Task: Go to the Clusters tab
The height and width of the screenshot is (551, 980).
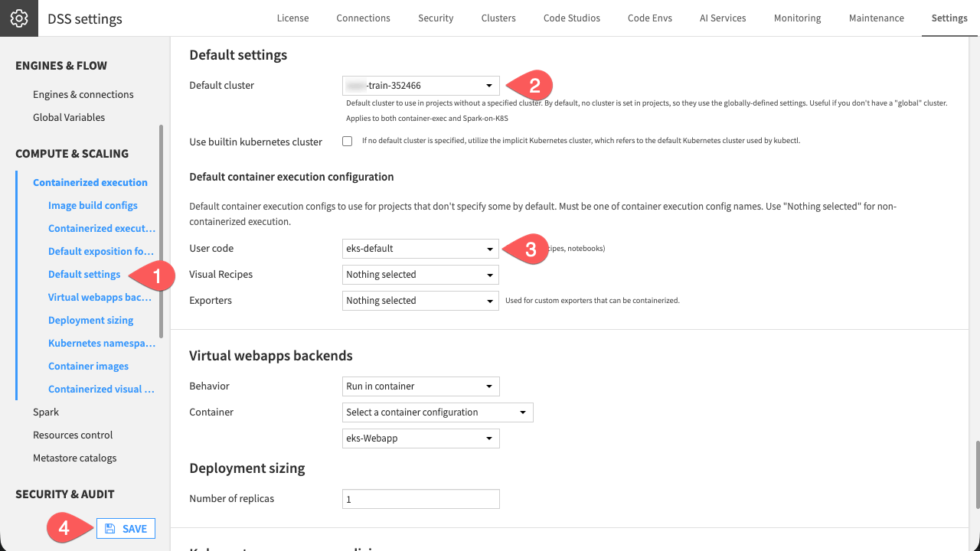Action: (498, 18)
